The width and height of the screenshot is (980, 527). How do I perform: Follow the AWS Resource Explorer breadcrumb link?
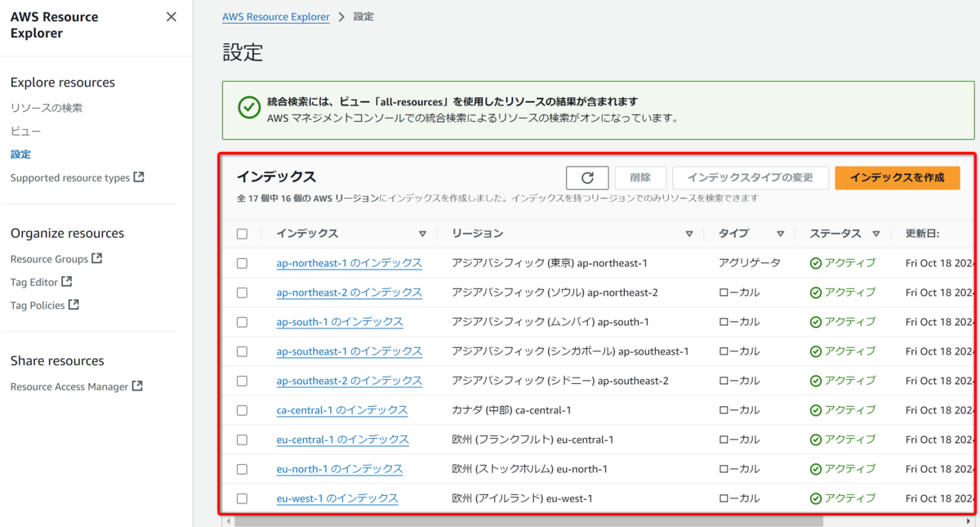[276, 16]
